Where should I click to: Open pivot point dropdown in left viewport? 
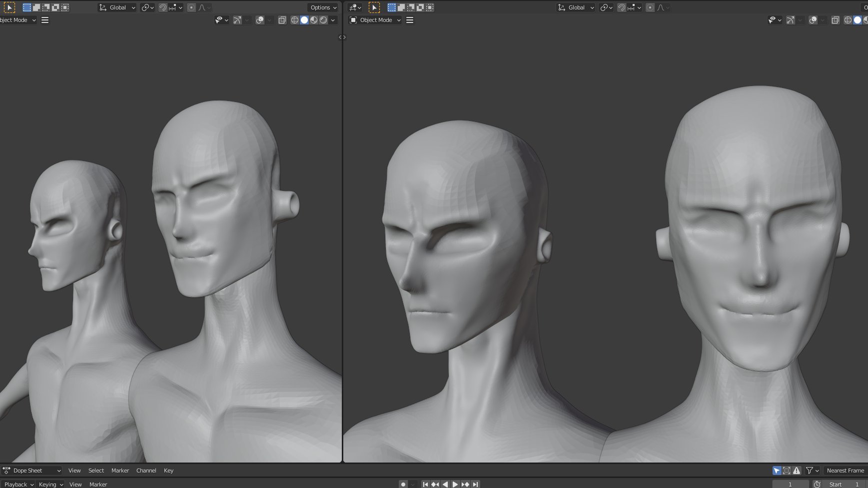pos(147,7)
